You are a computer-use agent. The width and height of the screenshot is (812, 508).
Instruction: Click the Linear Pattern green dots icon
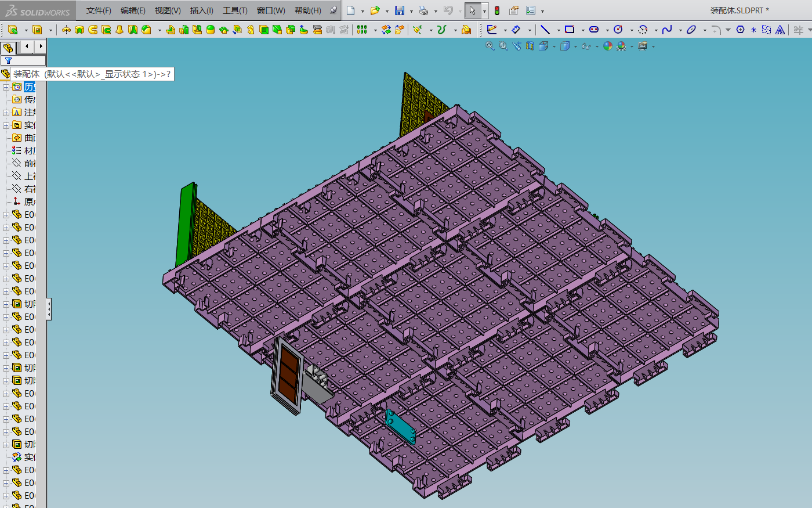pos(362,30)
